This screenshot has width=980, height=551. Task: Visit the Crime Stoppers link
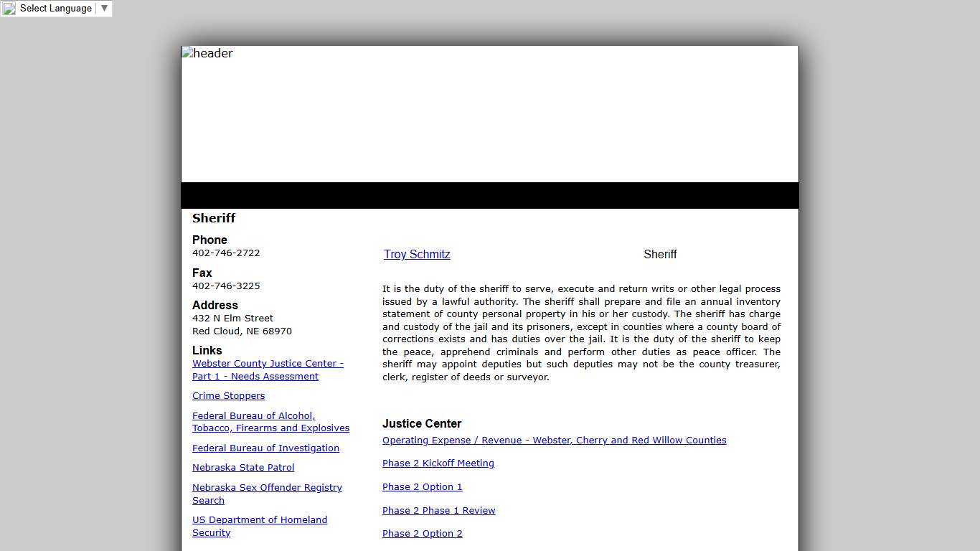click(228, 396)
